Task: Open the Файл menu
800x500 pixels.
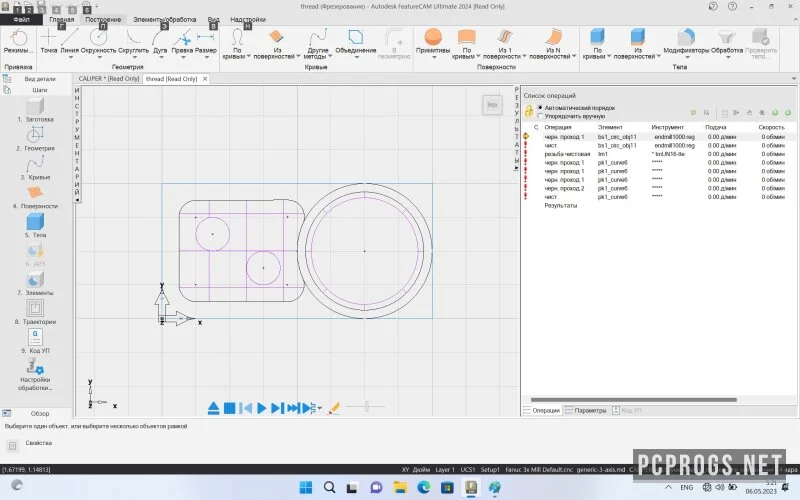Action: pos(21,19)
